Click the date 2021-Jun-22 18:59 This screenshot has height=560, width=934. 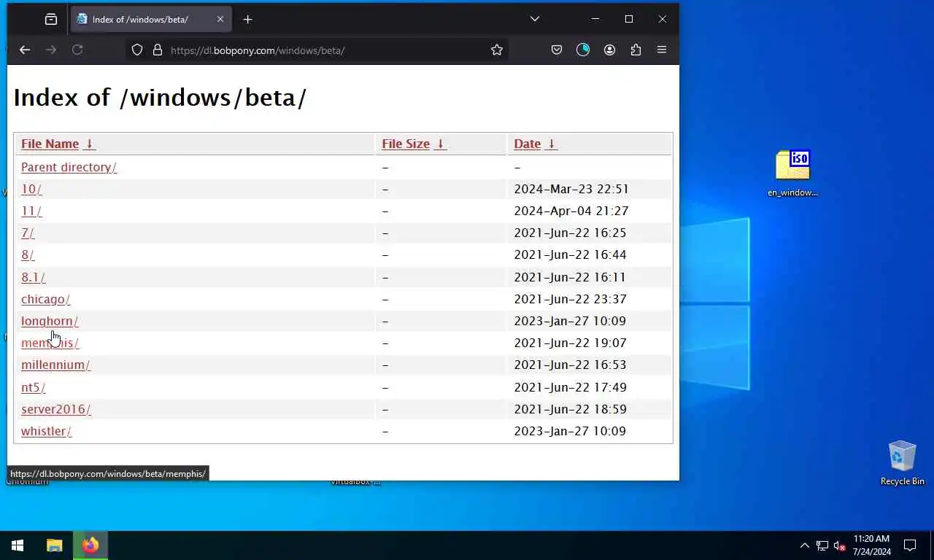coord(570,409)
